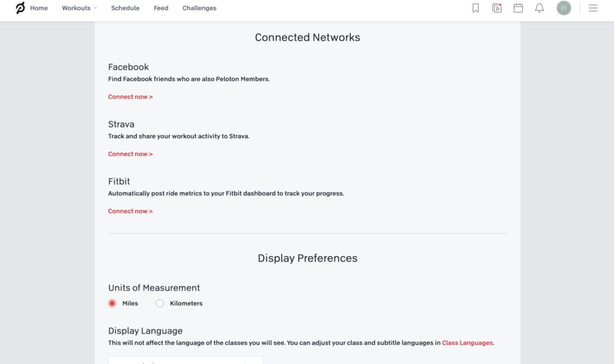The image size is (614, 364).
Task: Open the Class Languages link
Action: 468,343
